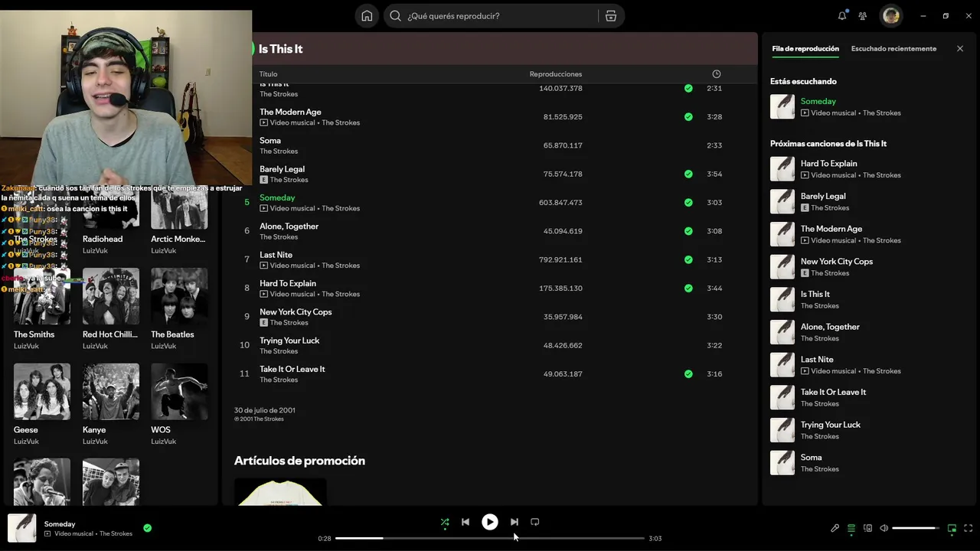Click the main play button
The image size is (980, 551).
tap(490, 522)
